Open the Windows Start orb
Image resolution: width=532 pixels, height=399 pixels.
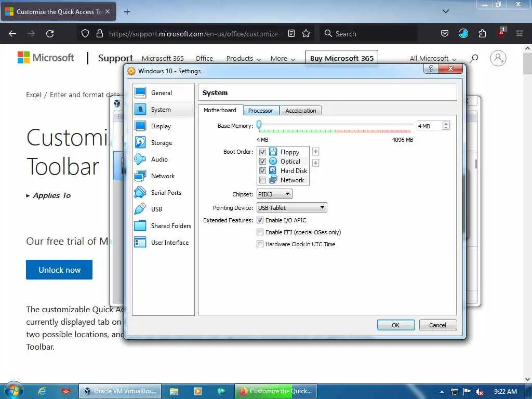click(x=14, y=391)
